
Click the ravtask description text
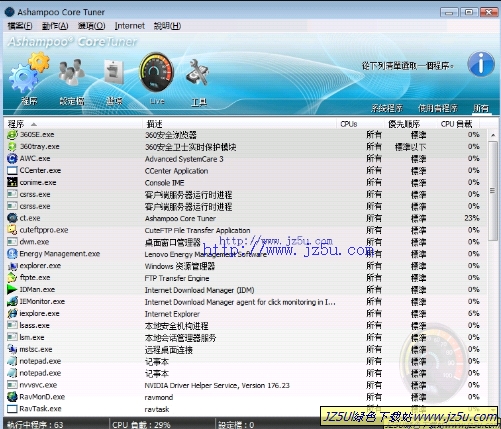click(157, 409)
